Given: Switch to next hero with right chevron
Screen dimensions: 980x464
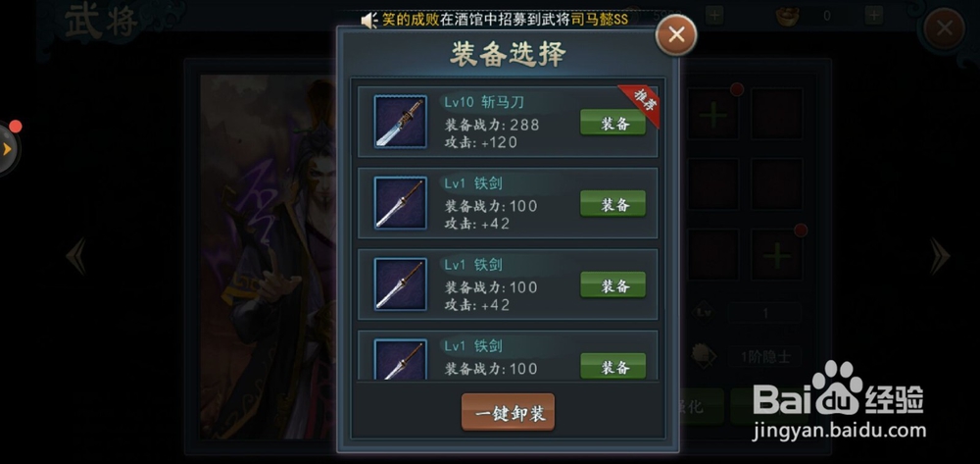Looking at the screenshot, I should point(939,255).
